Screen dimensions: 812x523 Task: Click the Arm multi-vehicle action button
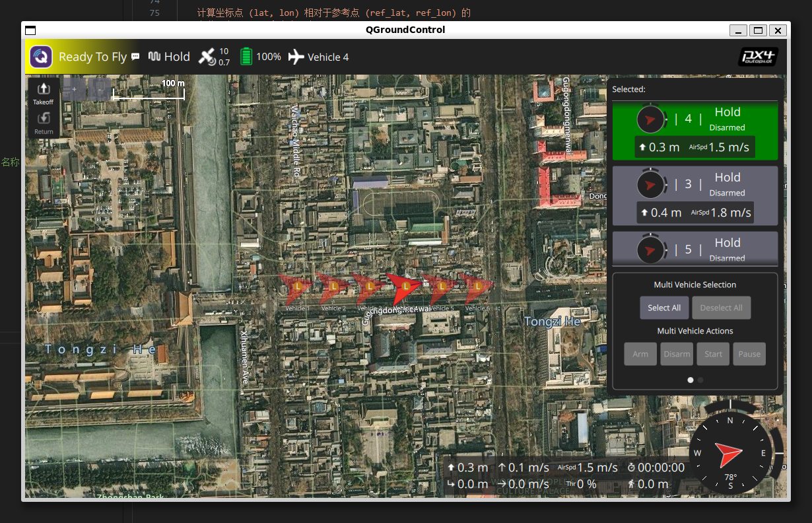(x=640, y=354)
